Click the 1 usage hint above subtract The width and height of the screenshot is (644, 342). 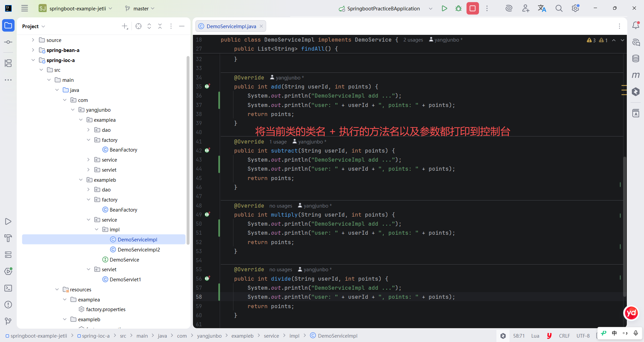coord(278,142)
